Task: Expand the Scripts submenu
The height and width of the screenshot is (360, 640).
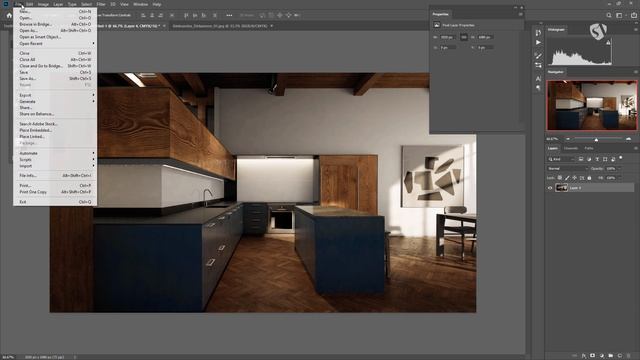Action: (x=56, y=160)
